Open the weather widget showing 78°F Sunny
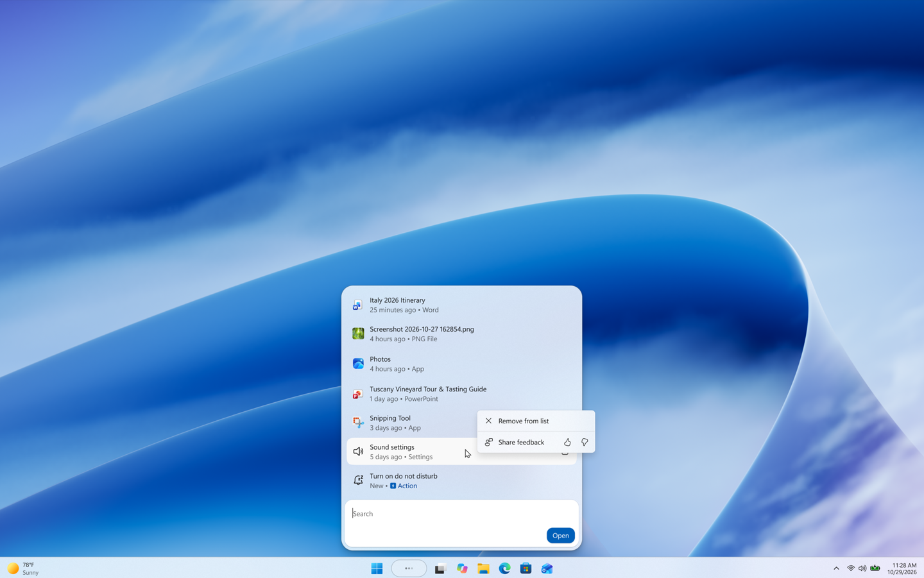Viewport: 924px width, 578px height. [23, 568]
